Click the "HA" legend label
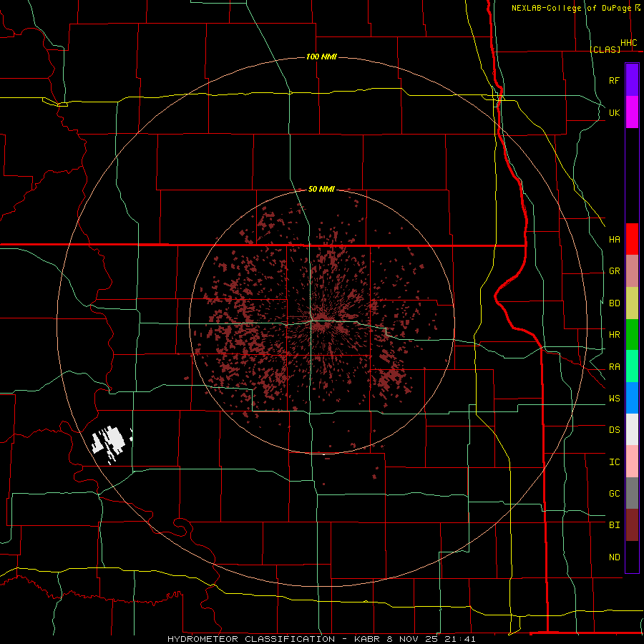644x644 pixels. [x=615, y=239]
